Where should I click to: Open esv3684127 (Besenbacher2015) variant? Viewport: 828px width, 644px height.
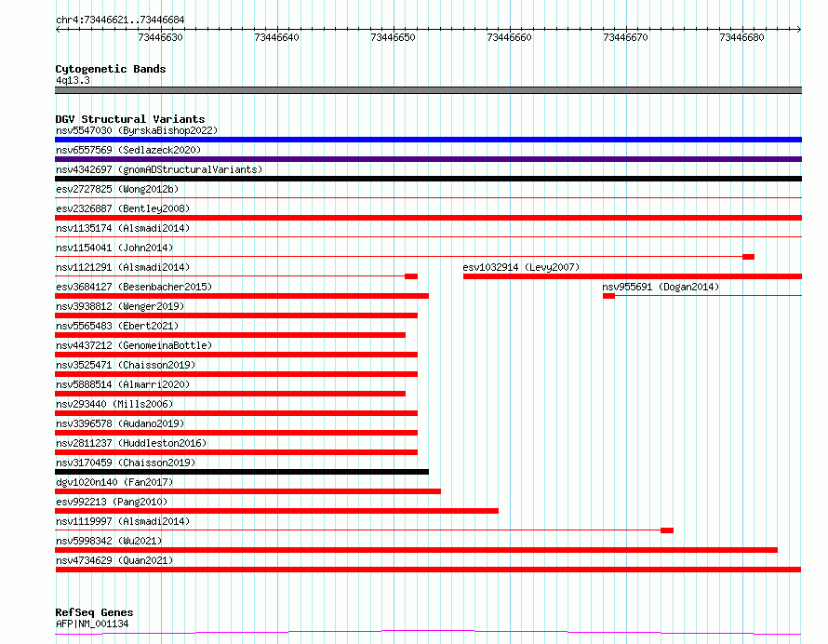[x=134, y=287]
